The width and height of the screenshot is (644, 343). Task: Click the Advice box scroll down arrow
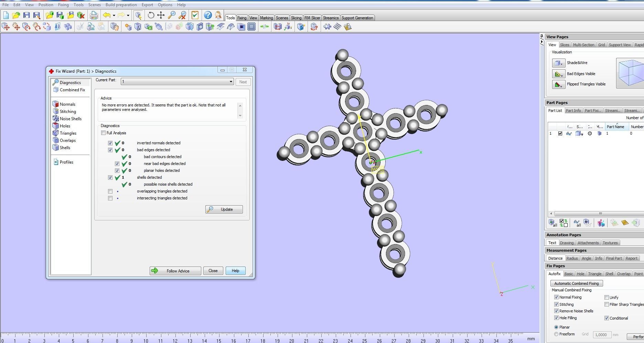(x=240, y=116)
